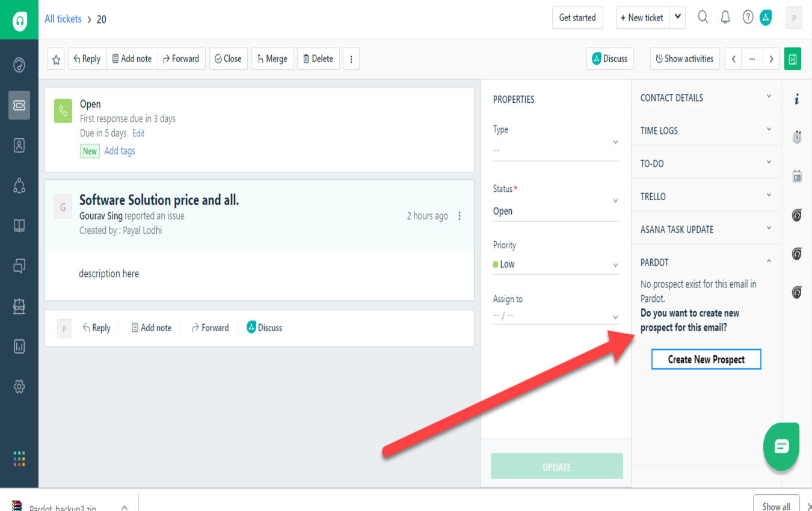This screenshot has width=812, height=511.
Task: Toggle the search magnifier in the header
Action: coord(703,17)
